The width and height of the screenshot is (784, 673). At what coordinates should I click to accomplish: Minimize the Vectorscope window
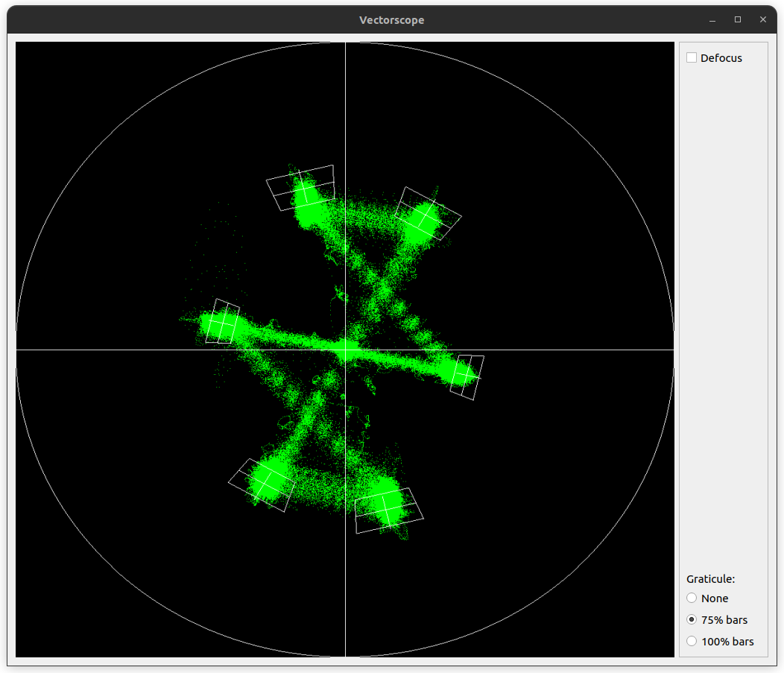(x=712, y=20)
